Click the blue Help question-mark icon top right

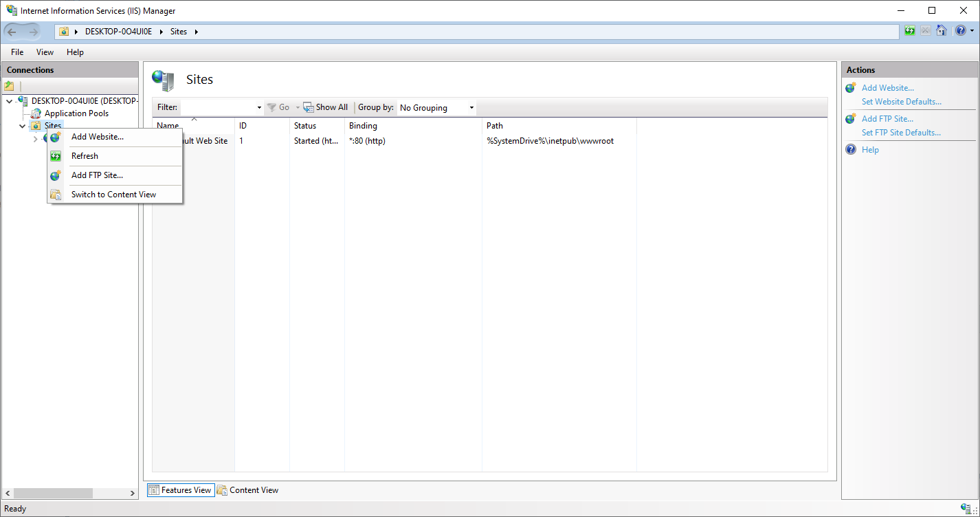960,31
